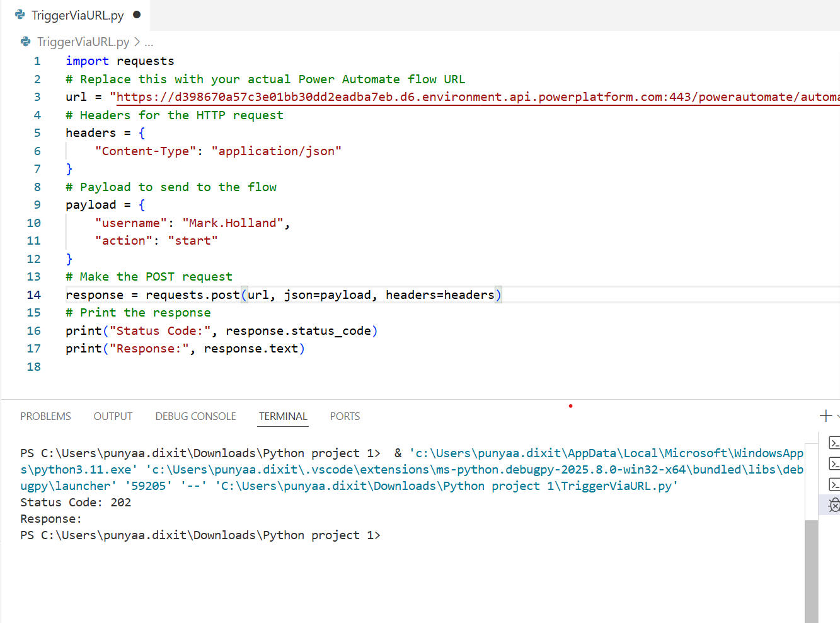Click the Python icon on TriggerViaURL.py tab
The height and width of the screenshot is (623, 840).
[x=20, y=15]
